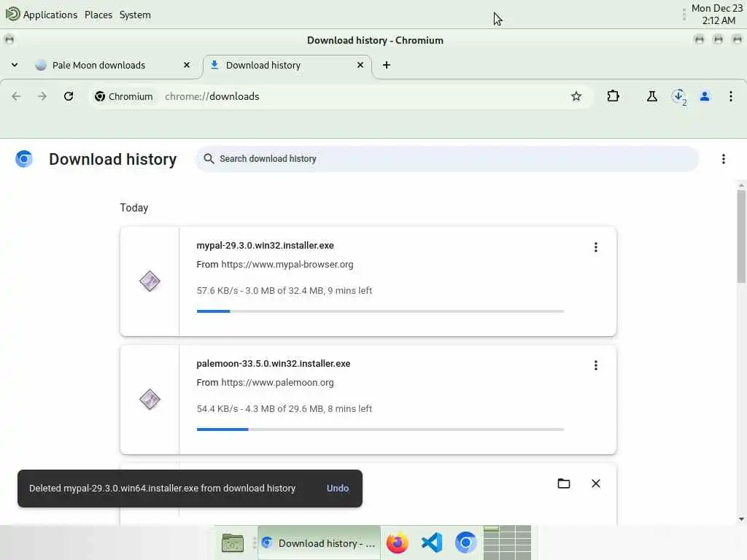Switch to the Pale Moon downloads tab
This screenshot has height=560, width=747.
[115, 65]
